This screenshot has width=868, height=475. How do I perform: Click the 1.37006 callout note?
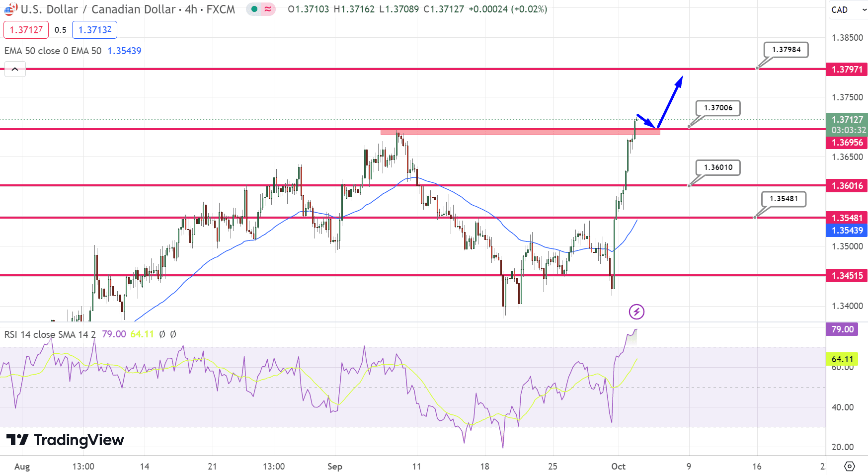click(x=718, y=108)
